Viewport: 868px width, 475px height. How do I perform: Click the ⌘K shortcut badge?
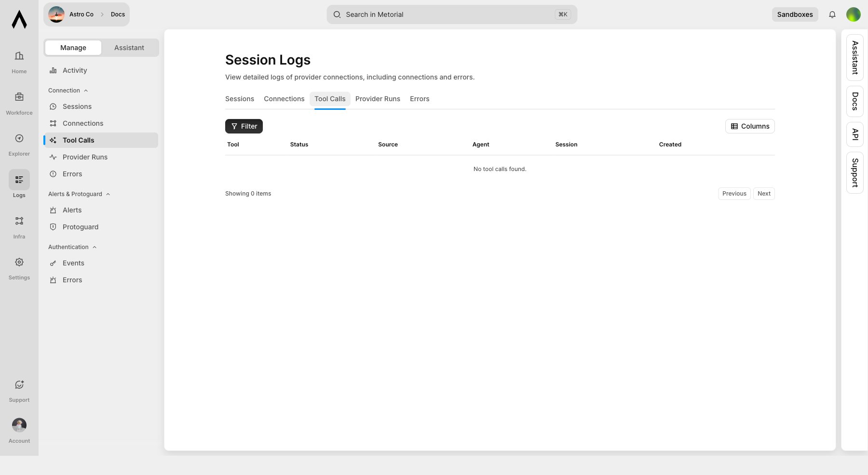pos(563,14)
